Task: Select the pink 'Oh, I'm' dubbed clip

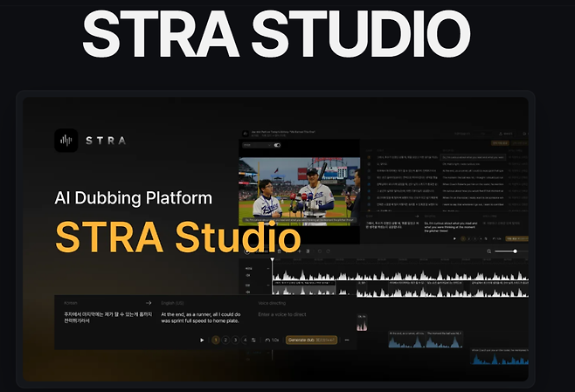Action: pos(362,322)
